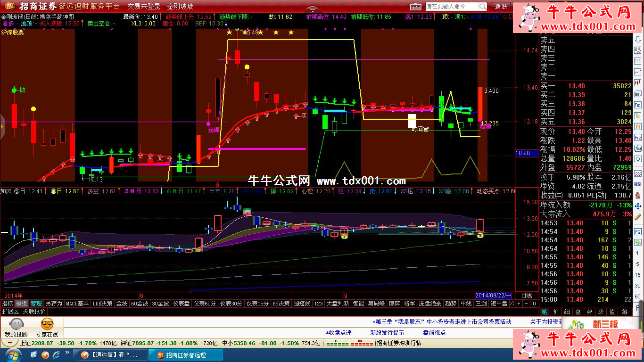The width and height of the screenshot is (644, 362).
Task: Switch to 管理 mode at indicator bar
Action: pos(36,304)
